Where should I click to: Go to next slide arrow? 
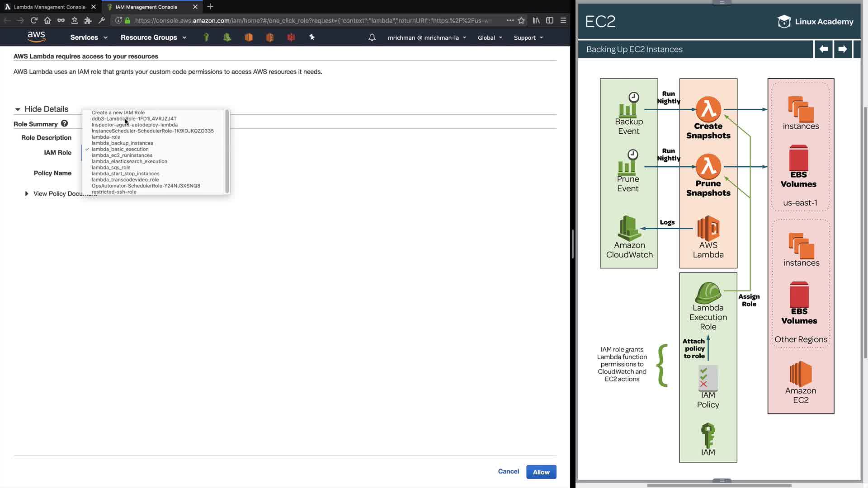pos(842,49)
